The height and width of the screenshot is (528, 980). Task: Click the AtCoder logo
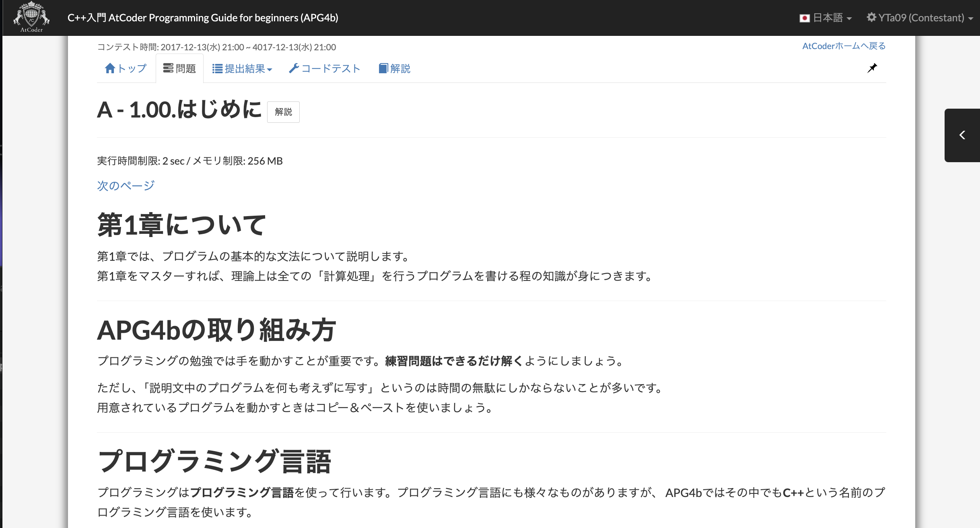[x=31, y=17]
